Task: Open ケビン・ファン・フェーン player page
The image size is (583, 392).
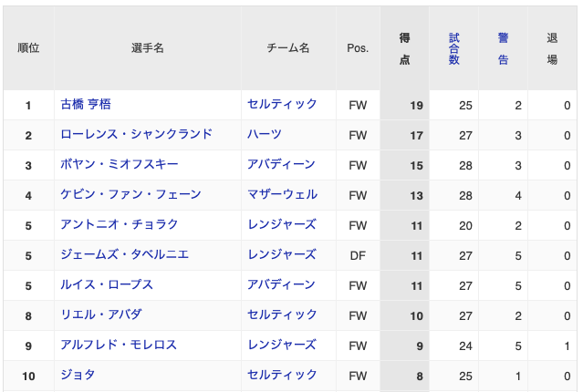Action: pos(130,194)
